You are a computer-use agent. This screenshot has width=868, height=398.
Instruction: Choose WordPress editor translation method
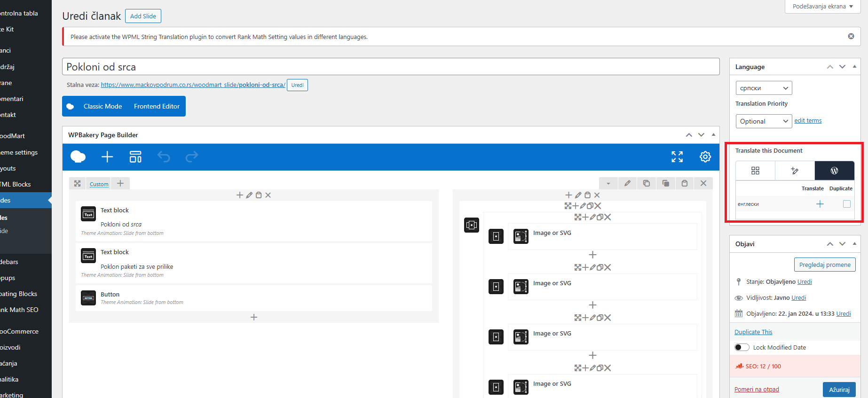[835, 171]
